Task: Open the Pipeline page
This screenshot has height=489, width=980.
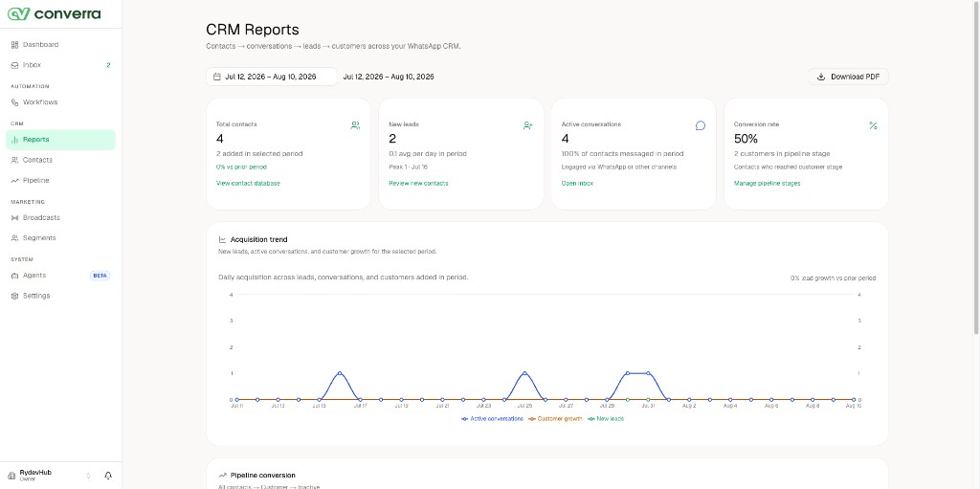Action: (x=60, y=180)
